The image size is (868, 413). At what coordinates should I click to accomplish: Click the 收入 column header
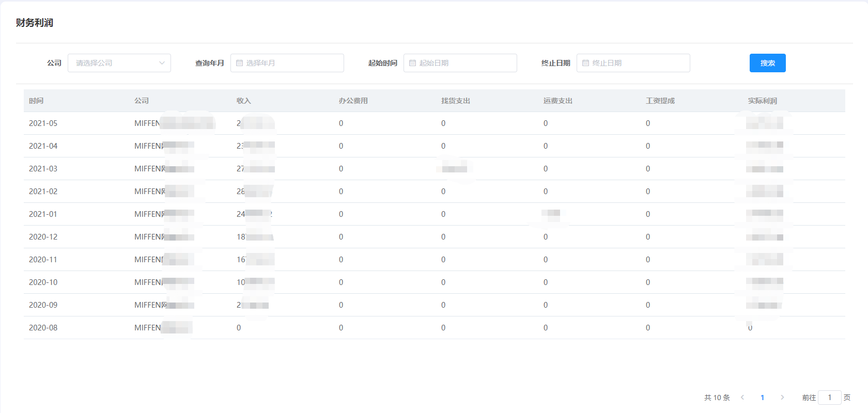pos(243,101)
